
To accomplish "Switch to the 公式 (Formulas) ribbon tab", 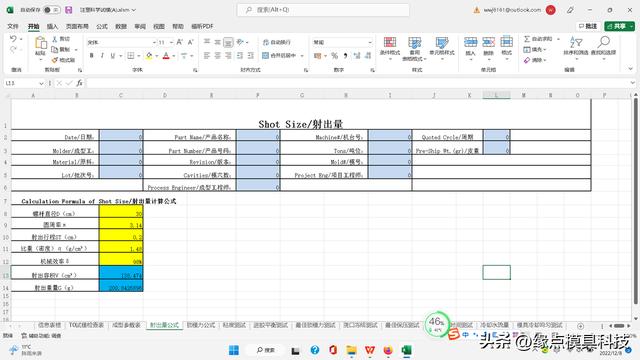I will [x=102, y=27].
